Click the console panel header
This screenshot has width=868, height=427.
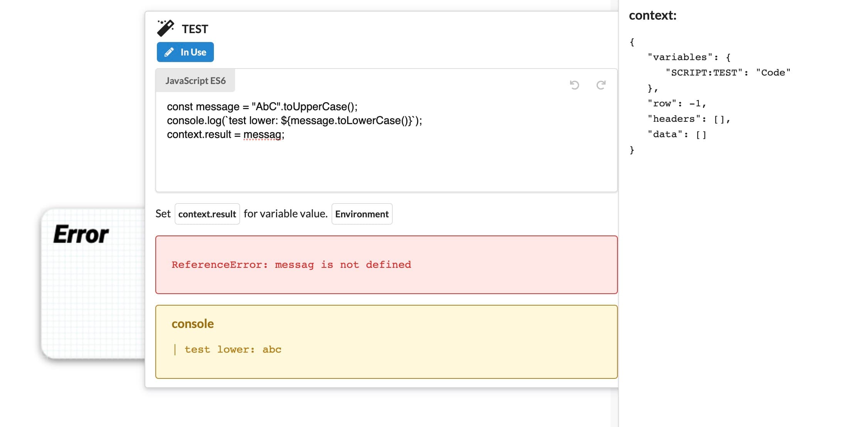pos(192,324)
